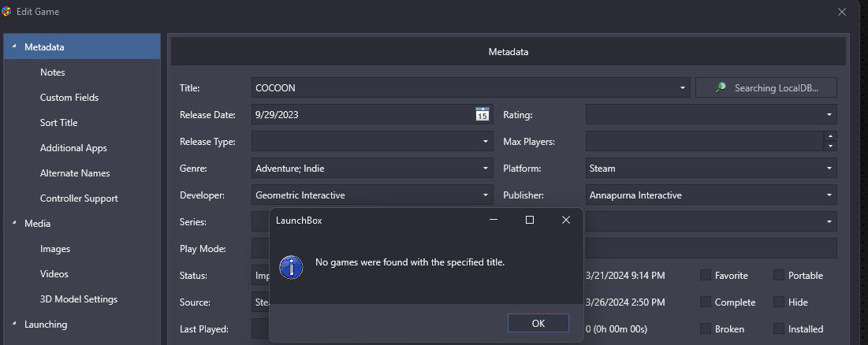Collapse the Media tree section
This screenshot has height=345, width=868.
(14, 223)
